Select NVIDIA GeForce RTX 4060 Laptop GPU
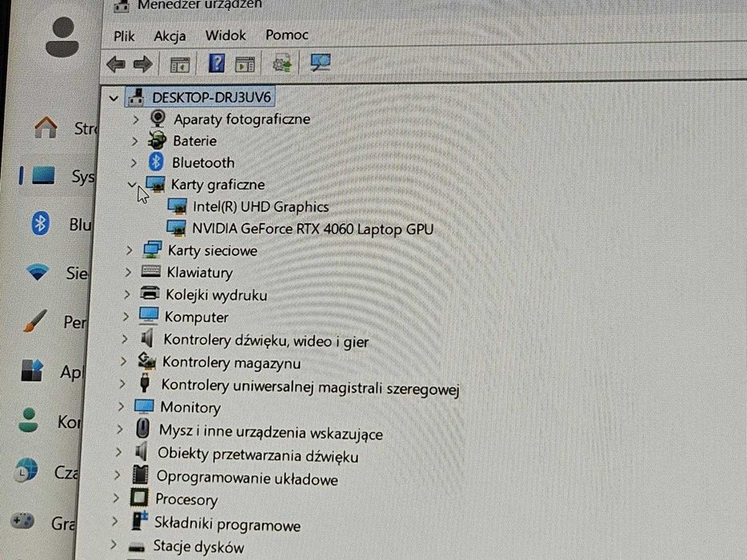 click(312, 229)
